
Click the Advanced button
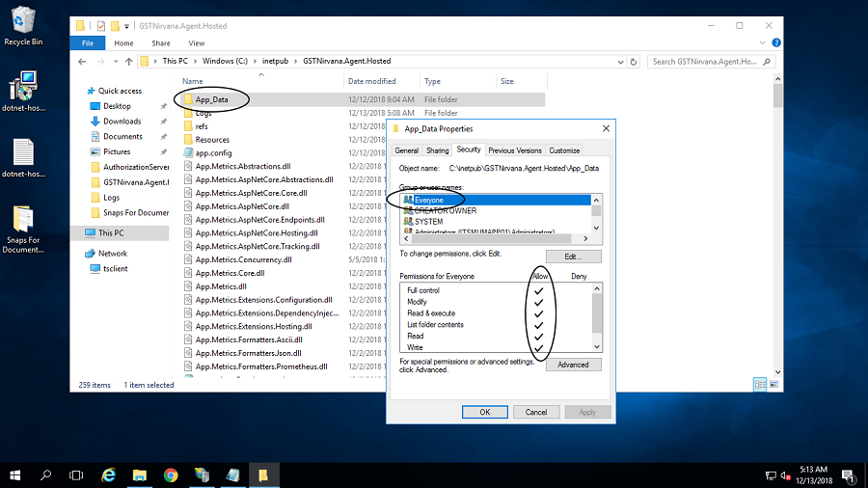click(x=573, y=365)
